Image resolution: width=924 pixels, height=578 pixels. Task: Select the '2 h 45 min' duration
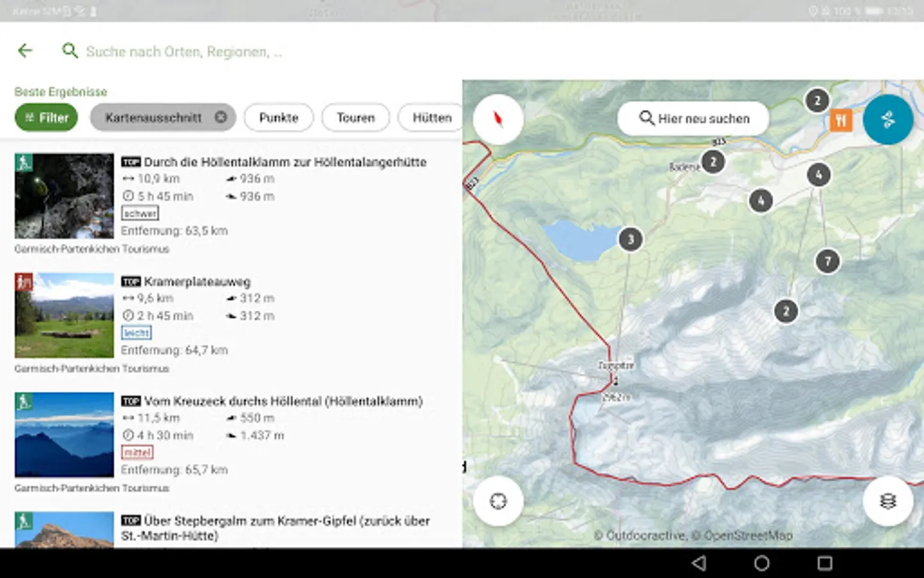pyautogui.click(x=165, y=316)
